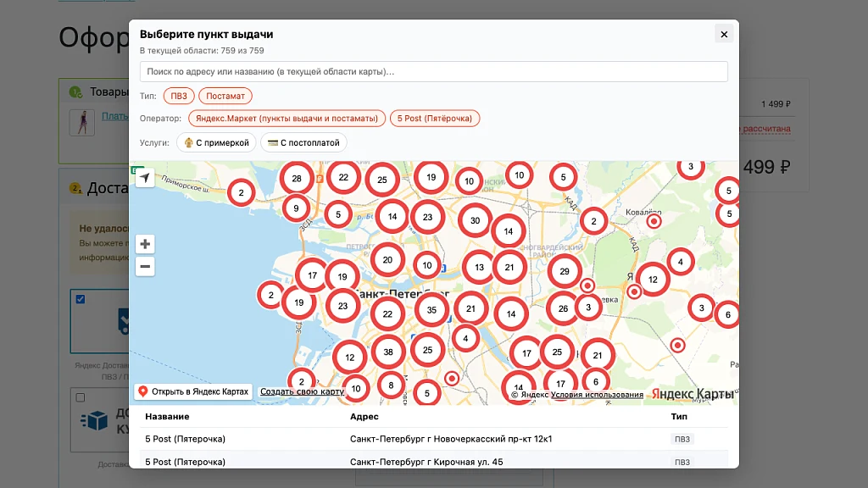Uncheck the selected Яндекс Доставка checkbox behind dialog

[81, 299]
